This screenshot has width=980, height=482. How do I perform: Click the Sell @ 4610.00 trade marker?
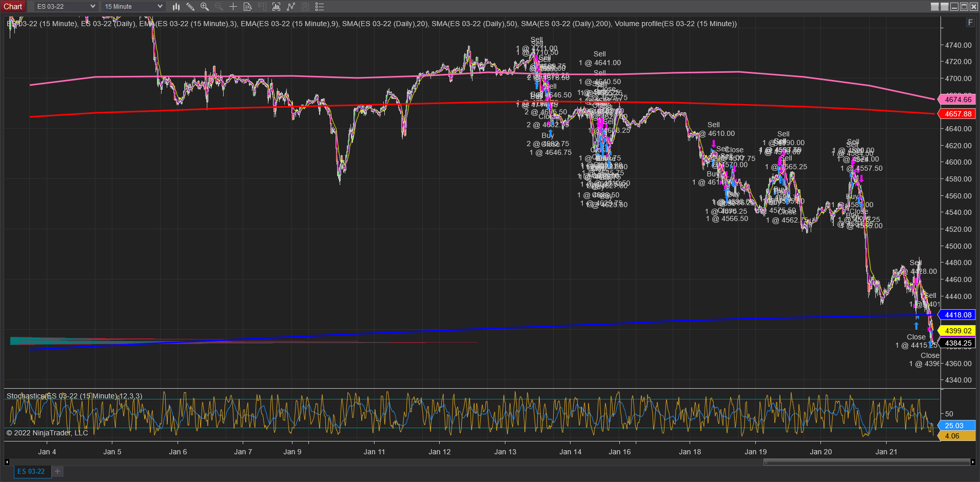[x=717, y=129]
